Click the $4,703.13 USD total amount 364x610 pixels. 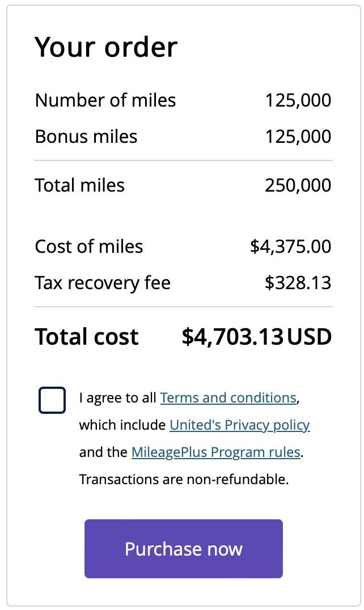tap(257, 337)
